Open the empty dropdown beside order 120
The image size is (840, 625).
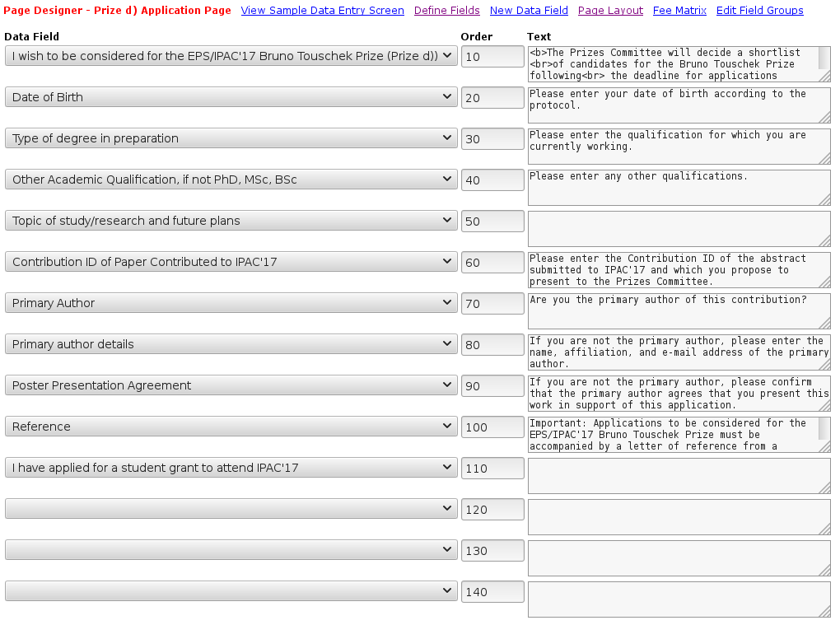coord(231,509)
